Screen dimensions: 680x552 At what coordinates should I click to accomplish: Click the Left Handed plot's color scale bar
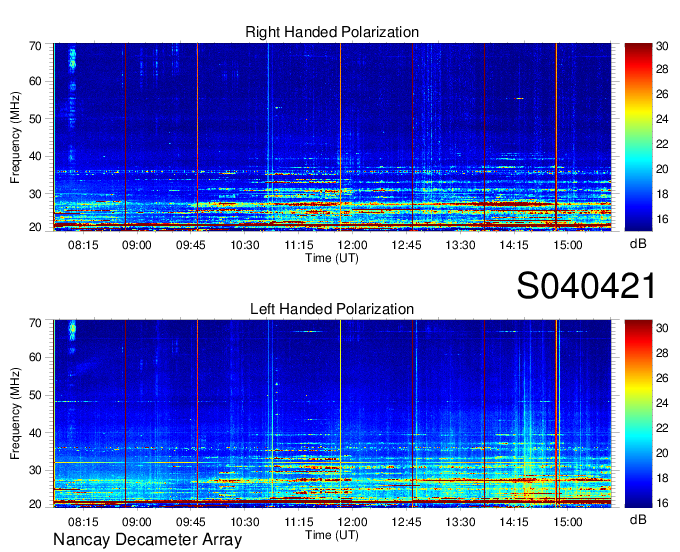click(x=638, y=414)
